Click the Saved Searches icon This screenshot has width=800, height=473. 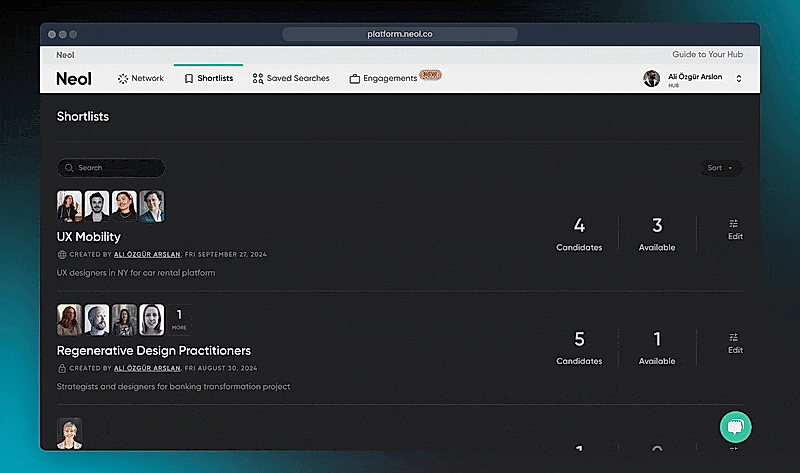tap(258, 78)
